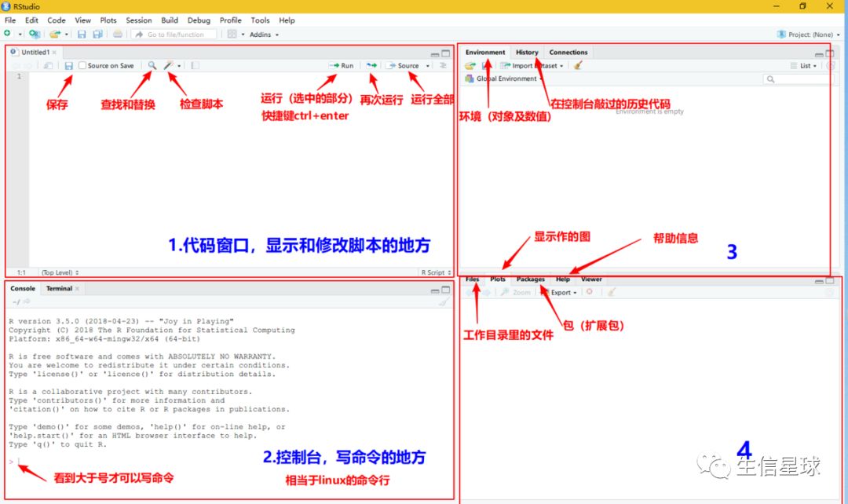Select the Terminal tab
This screenshot has height=504, width=848.
click(60, 288)
